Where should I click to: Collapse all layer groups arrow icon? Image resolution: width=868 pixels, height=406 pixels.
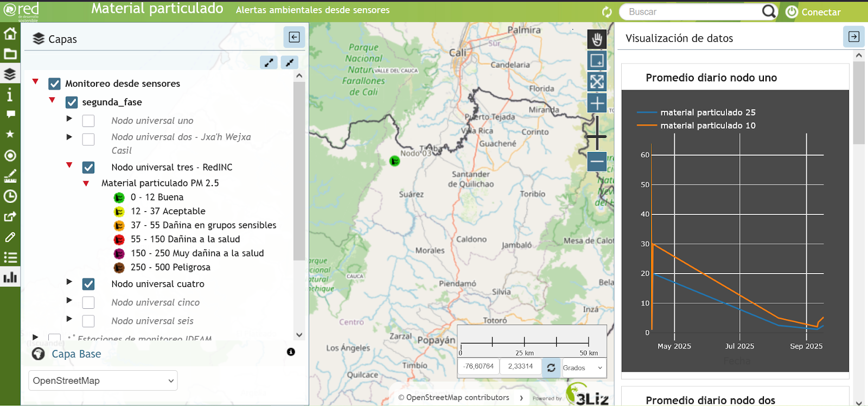(x=290, y=62)
